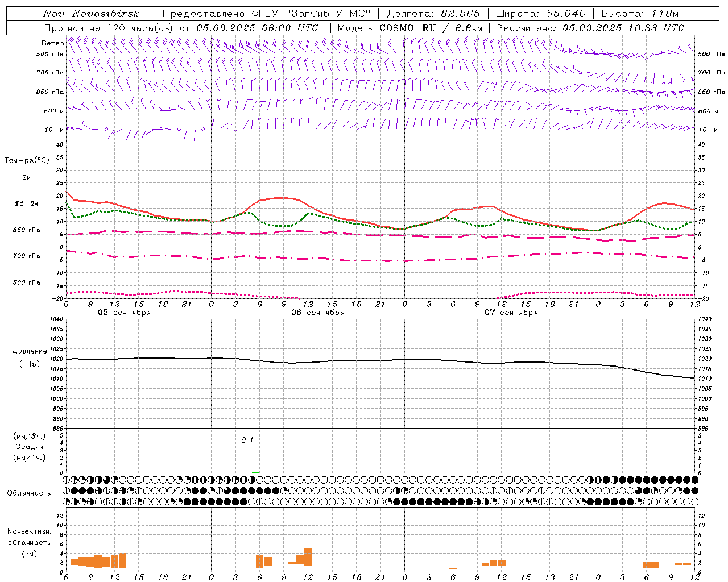Click the Ветер wind section label

click(52, 43)
